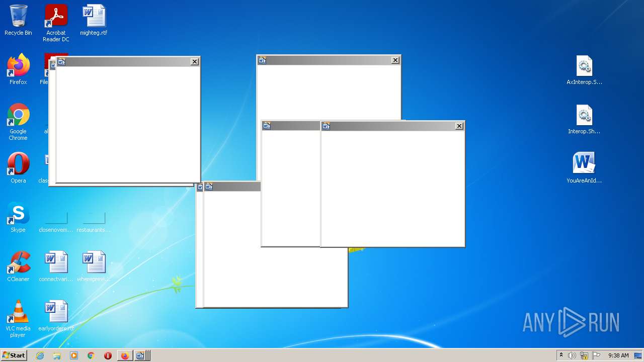The width and height of the screenshot is (644, 362).
Task: Open the Recycle Bin desktop icon
Action: [x=18, y=20]
